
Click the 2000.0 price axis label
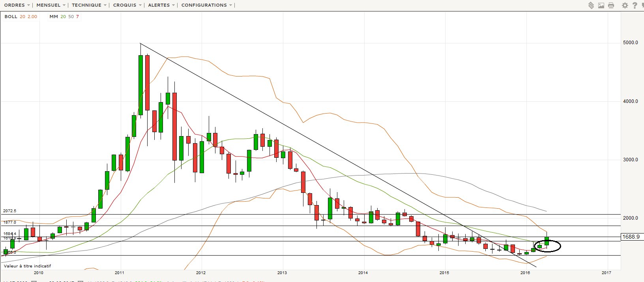(x=631, y=218)
